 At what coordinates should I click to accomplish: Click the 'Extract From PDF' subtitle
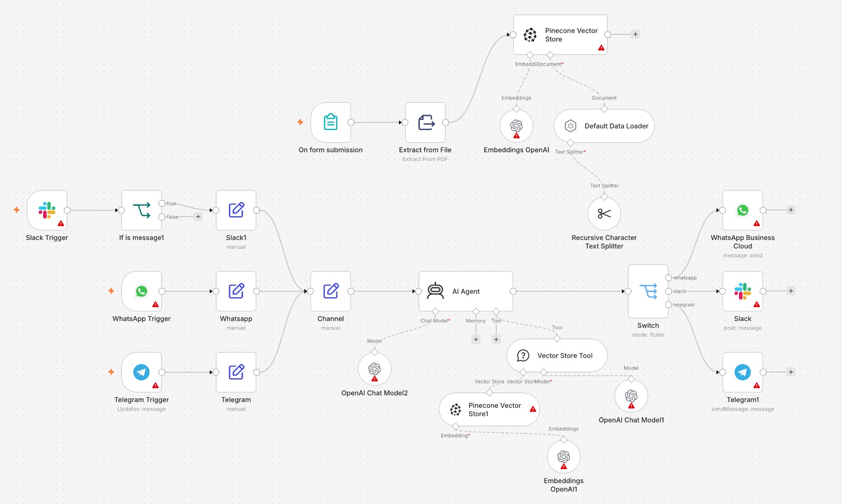click(425, 159)
